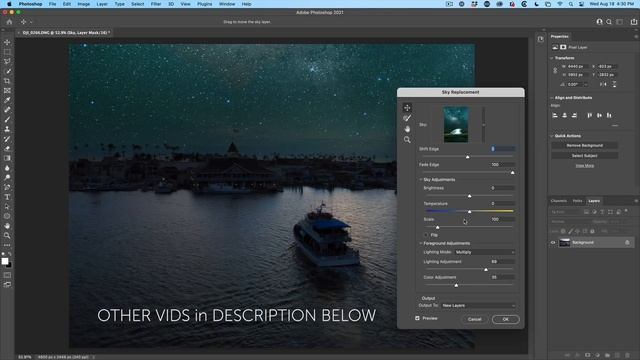Choose Sky Move tool in Sky Replacement dialog
Screen dimensions: 640x360
407,108
